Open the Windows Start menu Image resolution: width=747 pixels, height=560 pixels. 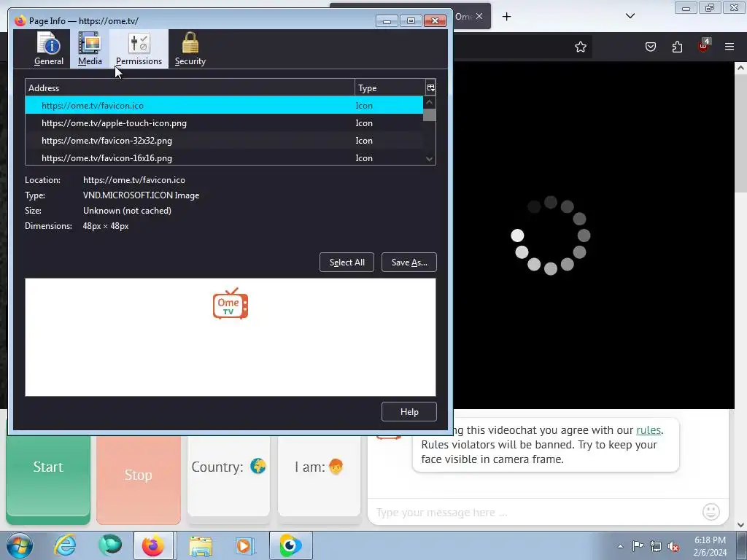coord(20,545)
